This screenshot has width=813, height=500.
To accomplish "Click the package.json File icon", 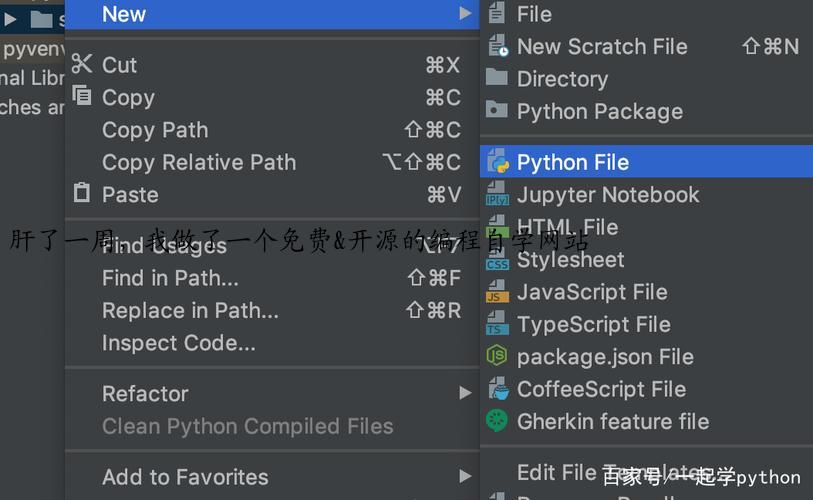I will click(497, 357).
